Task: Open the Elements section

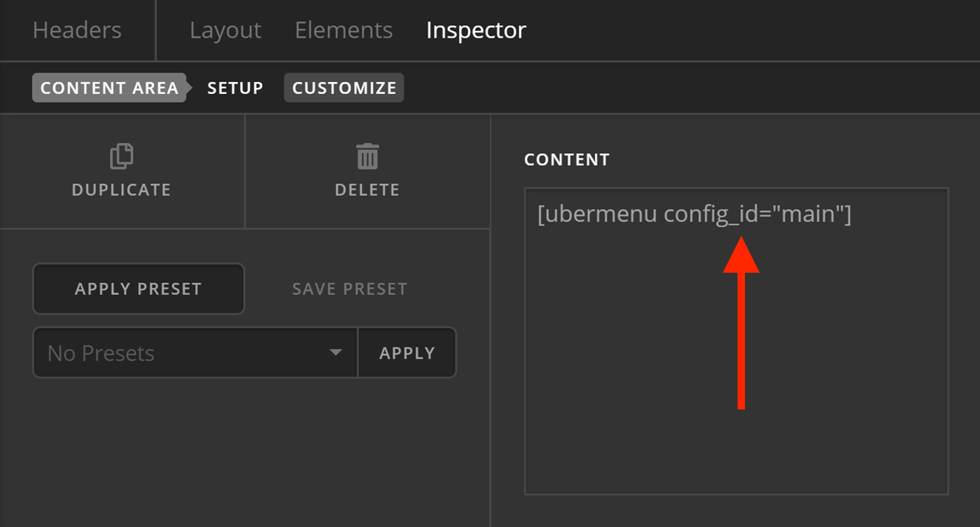Action: [343, 30]
